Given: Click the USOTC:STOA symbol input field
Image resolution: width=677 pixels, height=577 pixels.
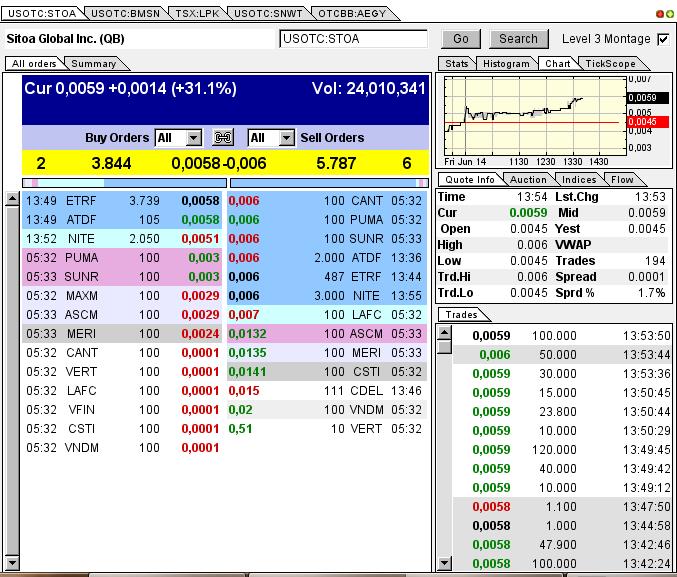Looking at the screenshot, I should [353, 39].
